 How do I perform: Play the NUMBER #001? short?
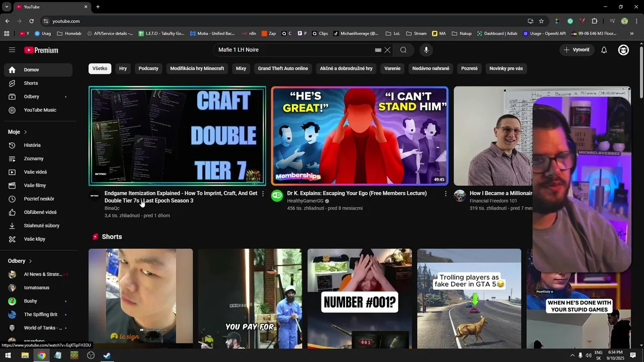tap(360, 299)
